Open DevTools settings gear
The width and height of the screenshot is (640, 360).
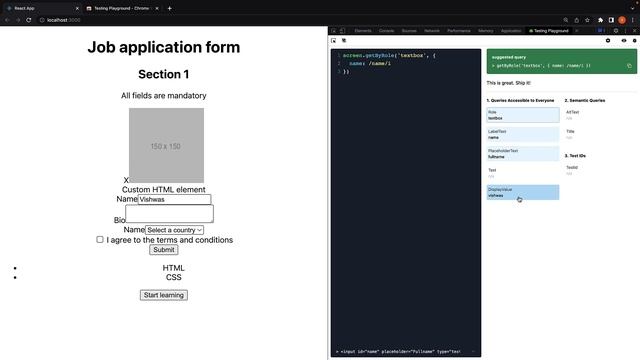(x=616, y=31)
